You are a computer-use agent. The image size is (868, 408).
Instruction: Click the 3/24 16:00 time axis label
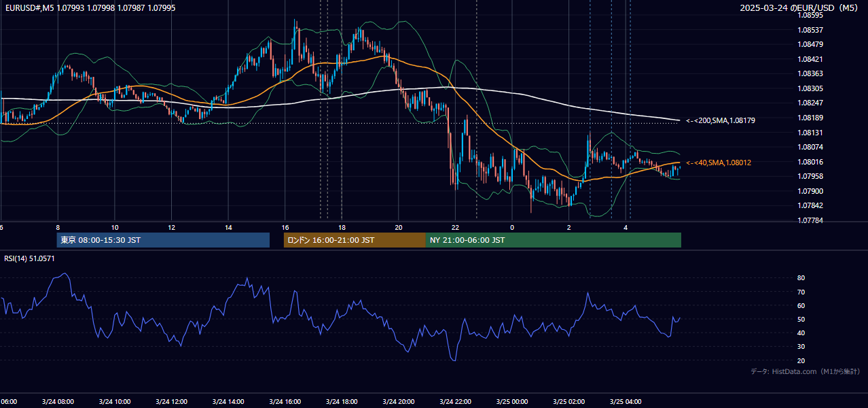[x=285, y=401]
